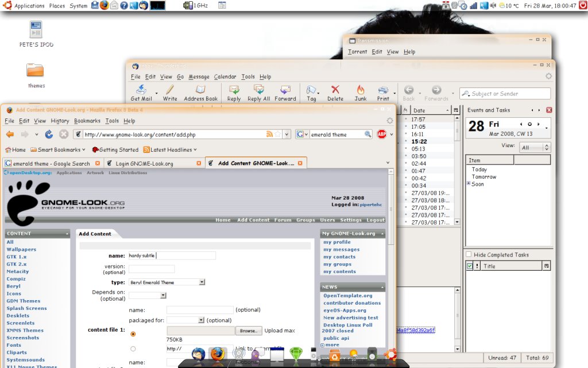Open the Firefox address bar history dropdown
The width and height of the screenshot is (588, 368).
287,134
